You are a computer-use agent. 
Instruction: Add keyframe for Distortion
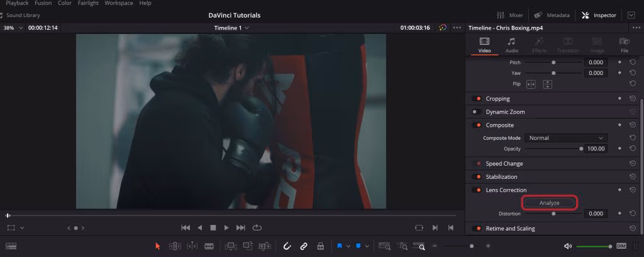[x=619, y=214]
